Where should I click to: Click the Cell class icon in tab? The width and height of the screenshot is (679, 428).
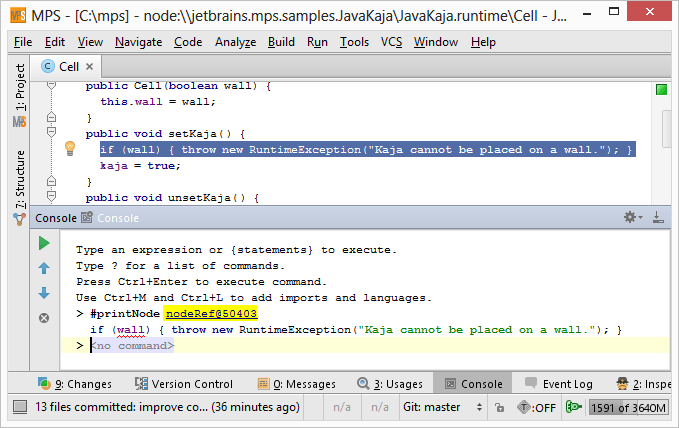[x=48, y=66]
